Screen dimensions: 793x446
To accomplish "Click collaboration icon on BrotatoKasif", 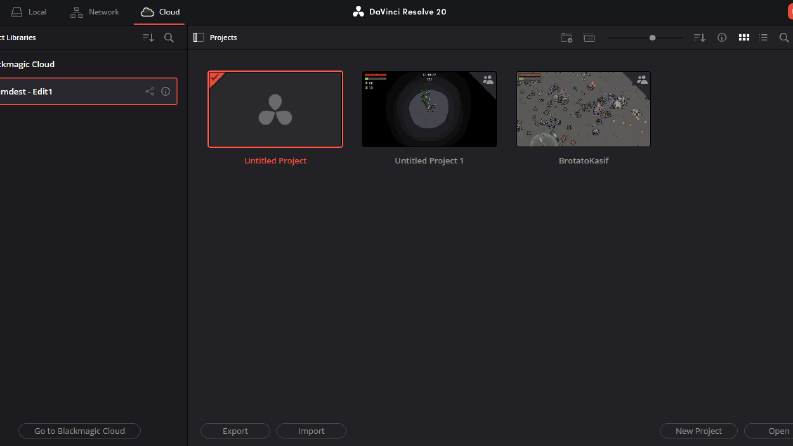I will [642, 80].
